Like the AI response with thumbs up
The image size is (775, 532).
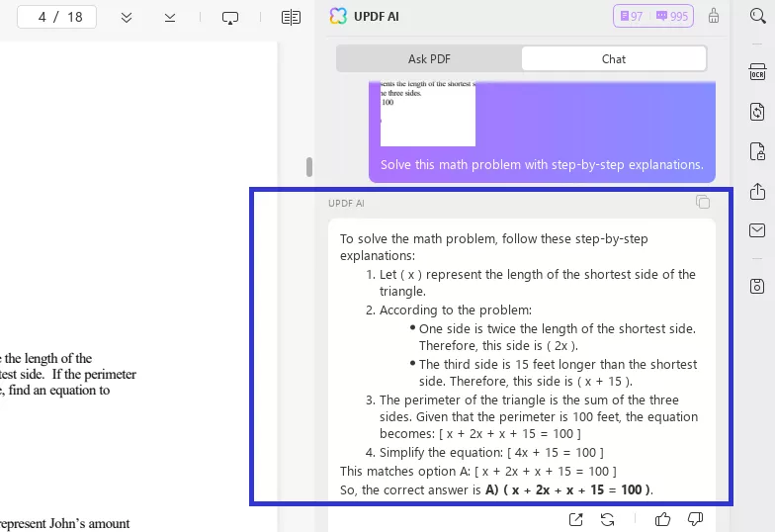(x=663, y=519)
